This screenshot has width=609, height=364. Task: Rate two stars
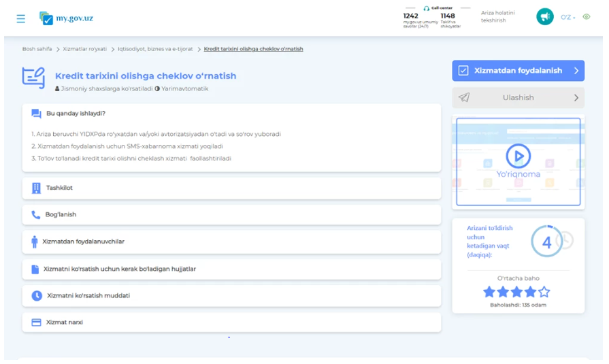click(503, 292)
